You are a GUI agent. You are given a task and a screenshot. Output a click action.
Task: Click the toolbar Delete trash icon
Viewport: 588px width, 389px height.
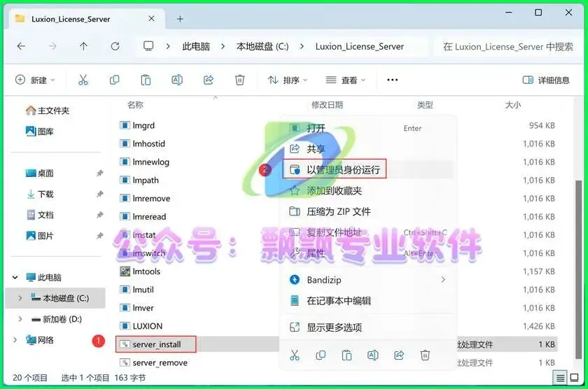tap(239, 80)
